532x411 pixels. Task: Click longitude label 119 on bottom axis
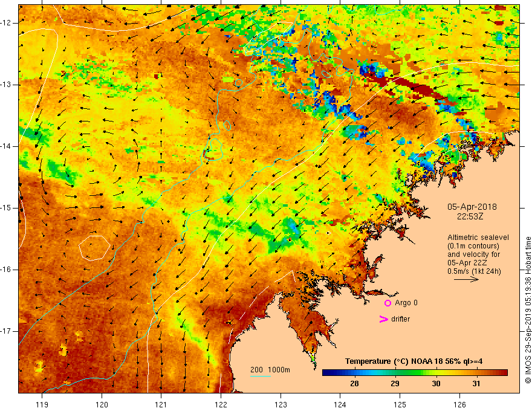pos(42,404)
